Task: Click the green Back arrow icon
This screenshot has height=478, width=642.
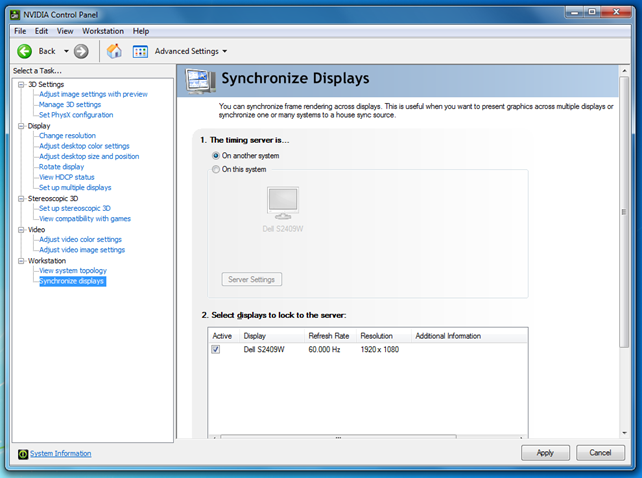Action: [24, 51]
